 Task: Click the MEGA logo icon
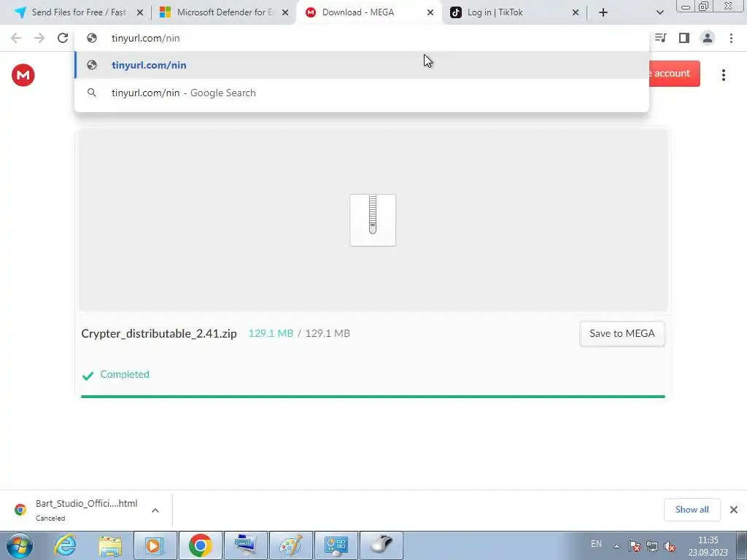click(x=23, y=75)
